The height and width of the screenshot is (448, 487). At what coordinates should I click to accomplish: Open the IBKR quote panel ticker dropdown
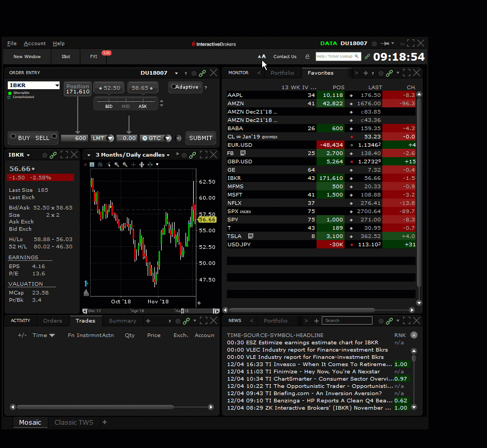tap(28, 155)
